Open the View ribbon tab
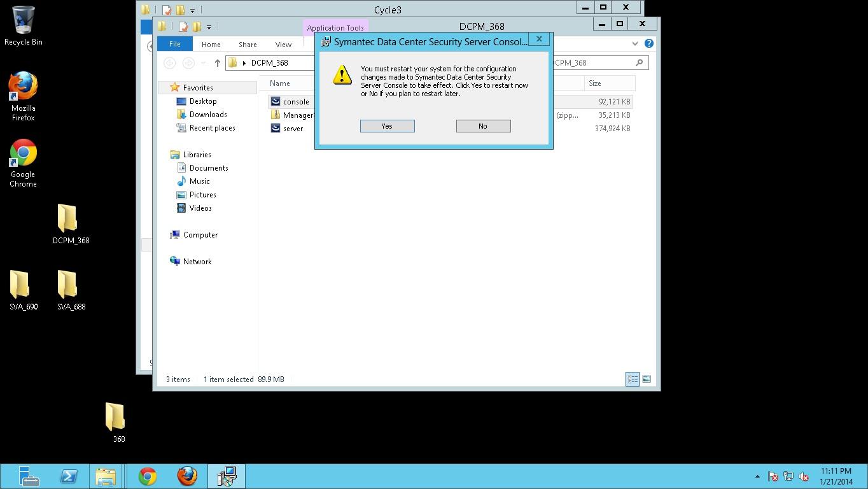Screen dimensions: 868x489 pyautogui.click(x=283, y=45)
